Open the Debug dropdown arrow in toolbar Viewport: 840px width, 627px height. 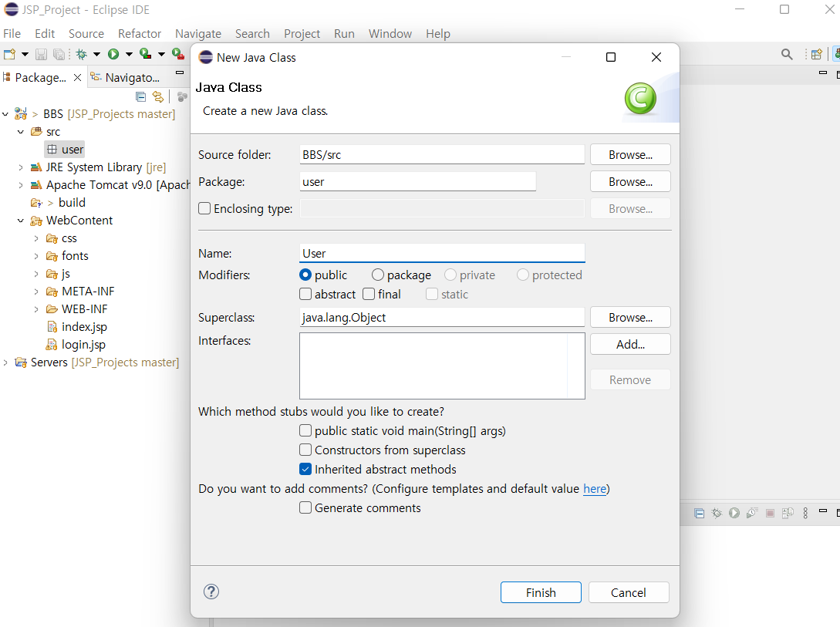coord(96,54)
